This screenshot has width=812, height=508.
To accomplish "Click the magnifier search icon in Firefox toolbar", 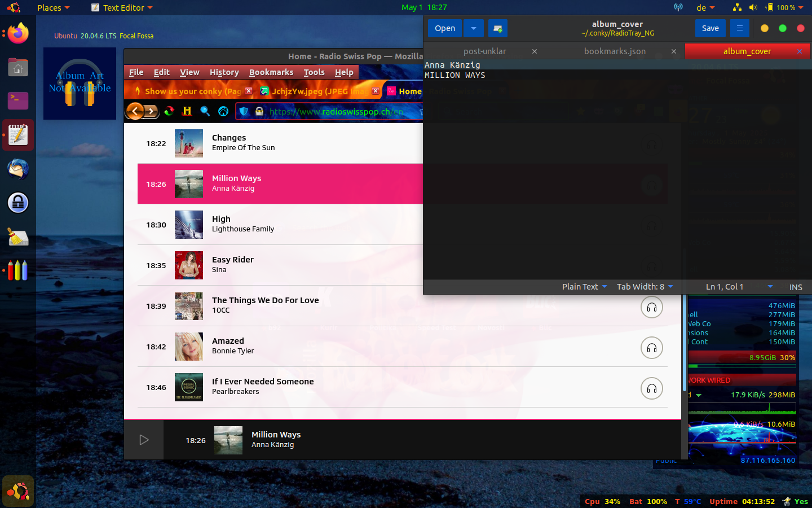I will point(205,111).
